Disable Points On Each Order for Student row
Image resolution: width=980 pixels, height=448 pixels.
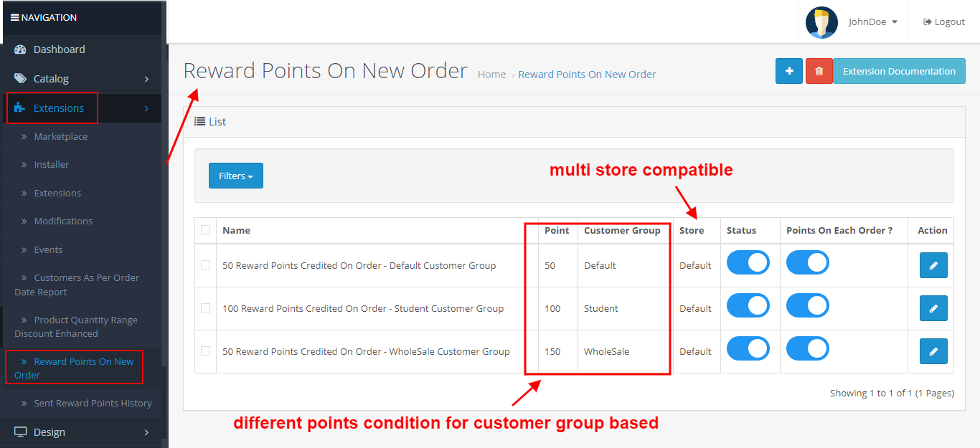[x=807, y=306]
